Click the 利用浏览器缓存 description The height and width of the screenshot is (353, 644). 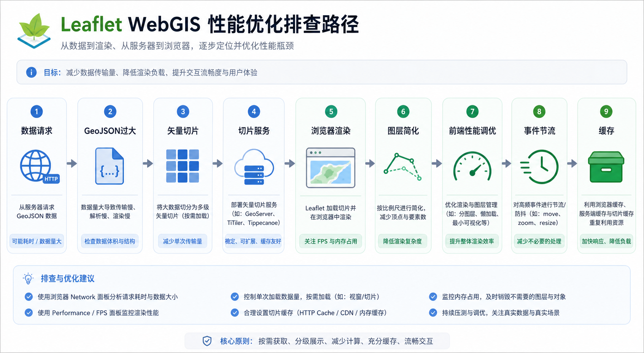coord(606,214)
